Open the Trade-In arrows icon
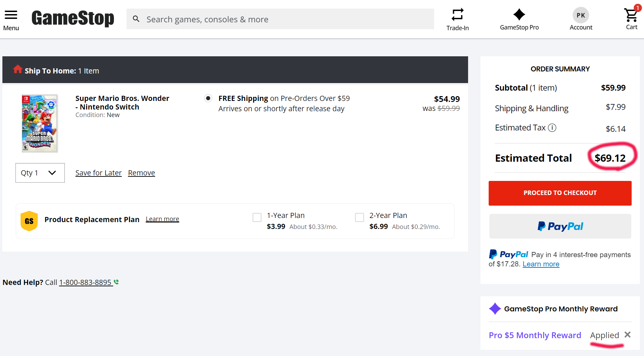 [457, 15]
